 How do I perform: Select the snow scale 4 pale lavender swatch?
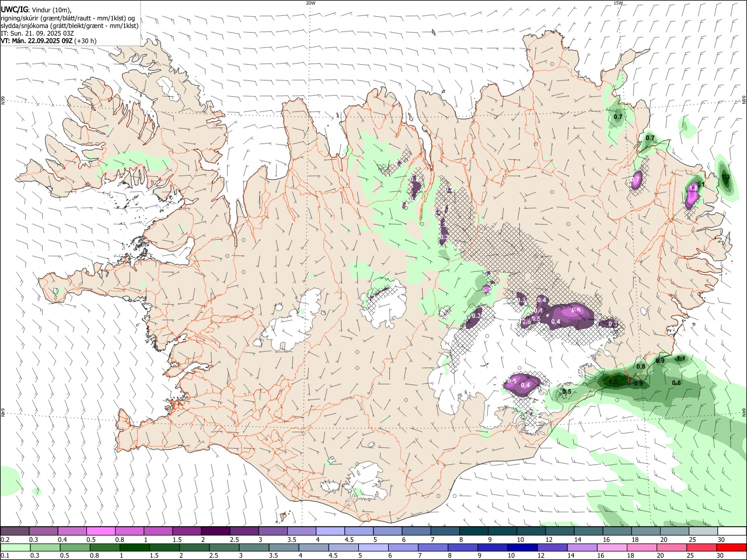[x=330, y=531]
